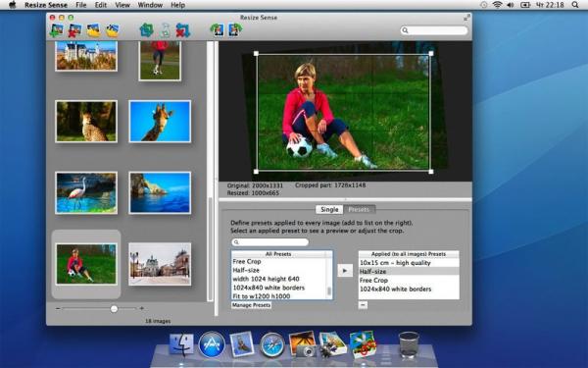Open the App Store from the Dock
Viewport: 588px width, 368px height.
pyautogui.click(x=212, y=344)
